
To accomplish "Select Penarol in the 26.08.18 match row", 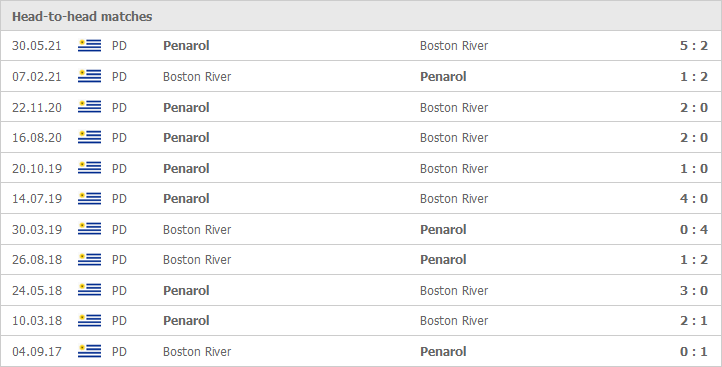I will coord(443,260).
